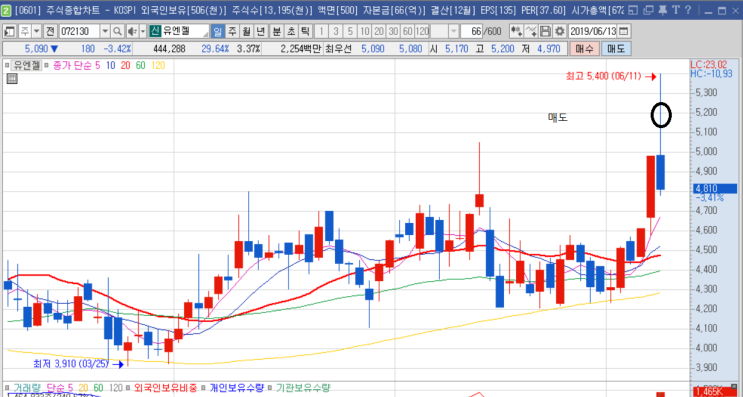743x397 pixels.
Task: Click the red 20 moving average label
Action: pos(125,65)
